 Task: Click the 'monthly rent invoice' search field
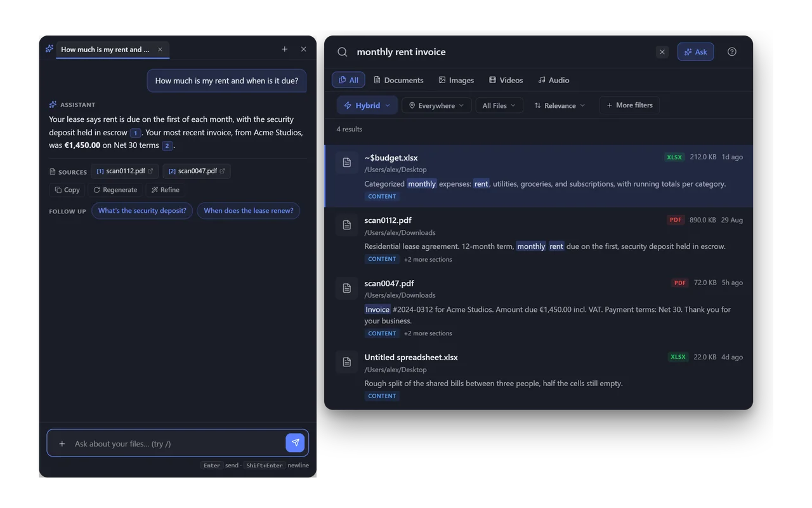501,52
